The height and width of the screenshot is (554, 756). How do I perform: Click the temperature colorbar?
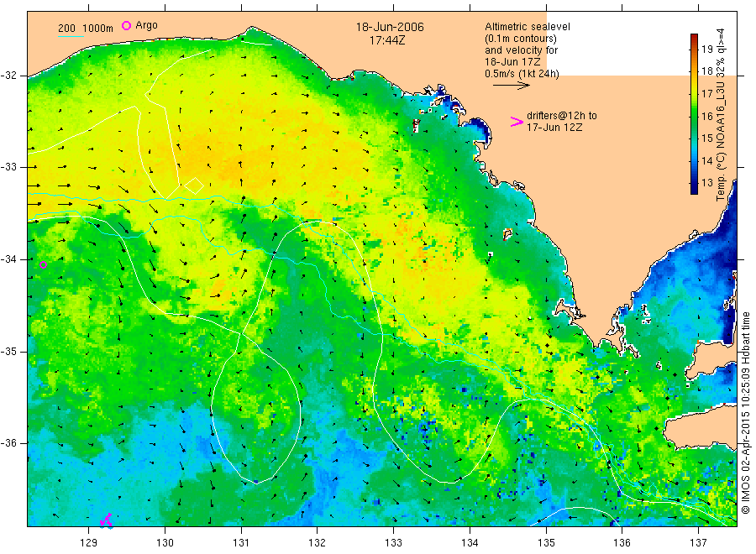point(694,114)
